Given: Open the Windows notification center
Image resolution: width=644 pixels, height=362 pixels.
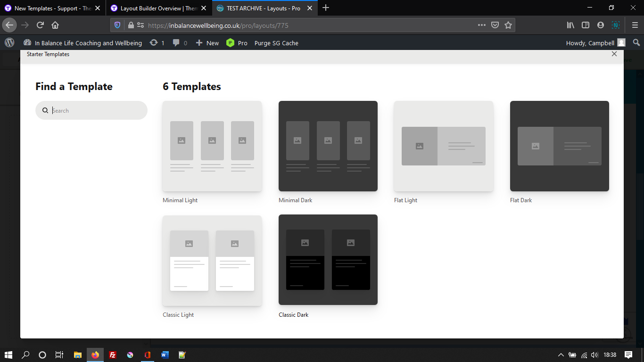Looking at the screenshot, I should (x=628, y=355).
